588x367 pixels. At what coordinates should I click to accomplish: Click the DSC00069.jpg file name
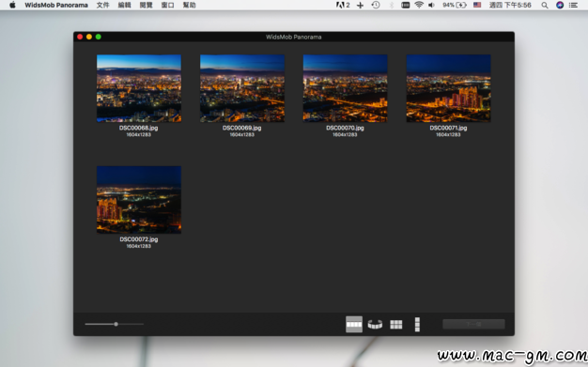click(x=242, y=128)
